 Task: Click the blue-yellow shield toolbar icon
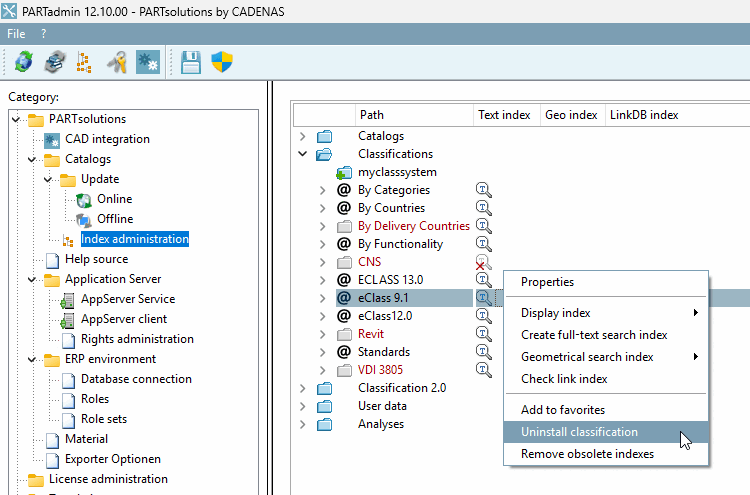click(x=222, y=62)
